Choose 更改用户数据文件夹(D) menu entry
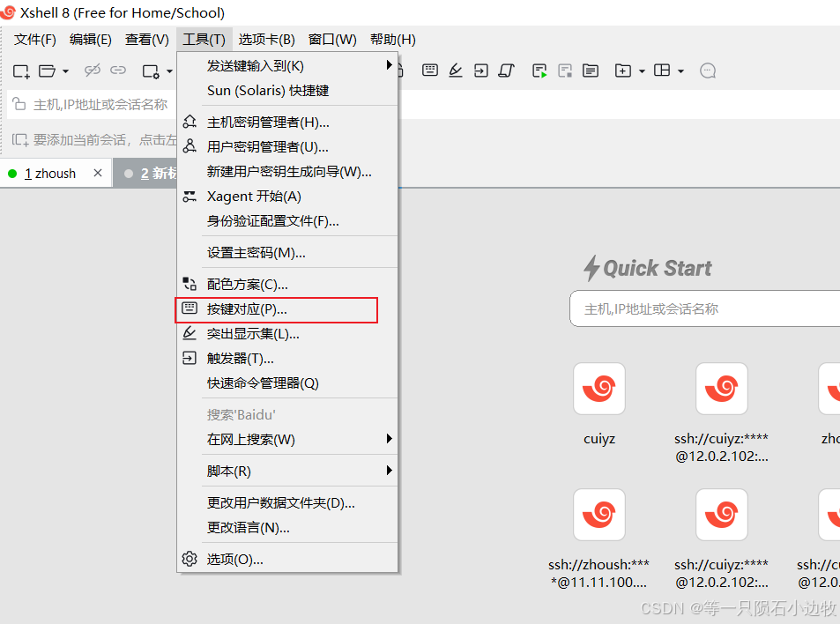840x624 pixels. (x=287, y=502)
